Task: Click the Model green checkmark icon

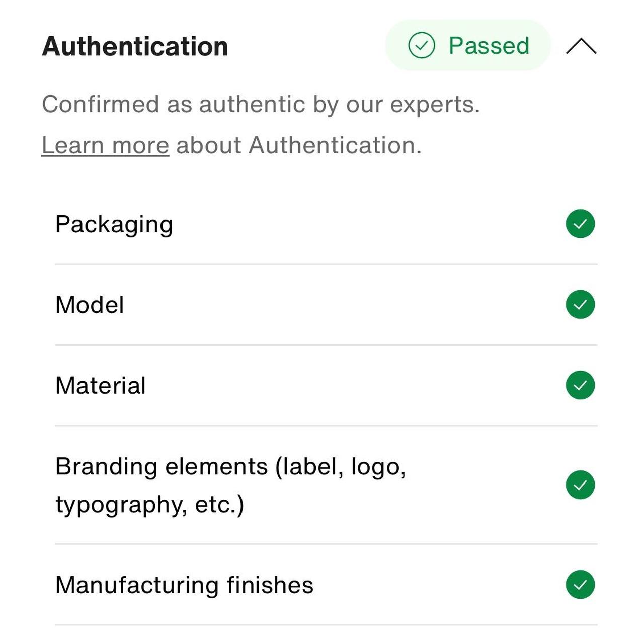Action: 580,304
